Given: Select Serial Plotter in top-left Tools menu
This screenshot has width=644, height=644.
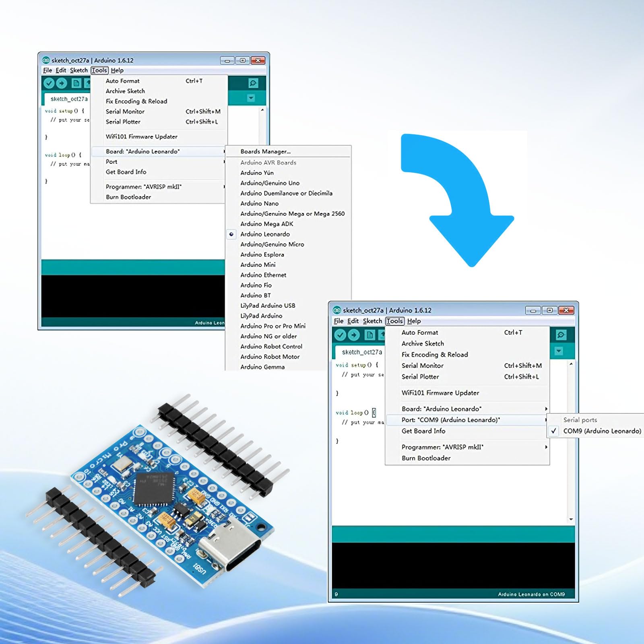Looking at the screenshot, I should pos(158,122).
